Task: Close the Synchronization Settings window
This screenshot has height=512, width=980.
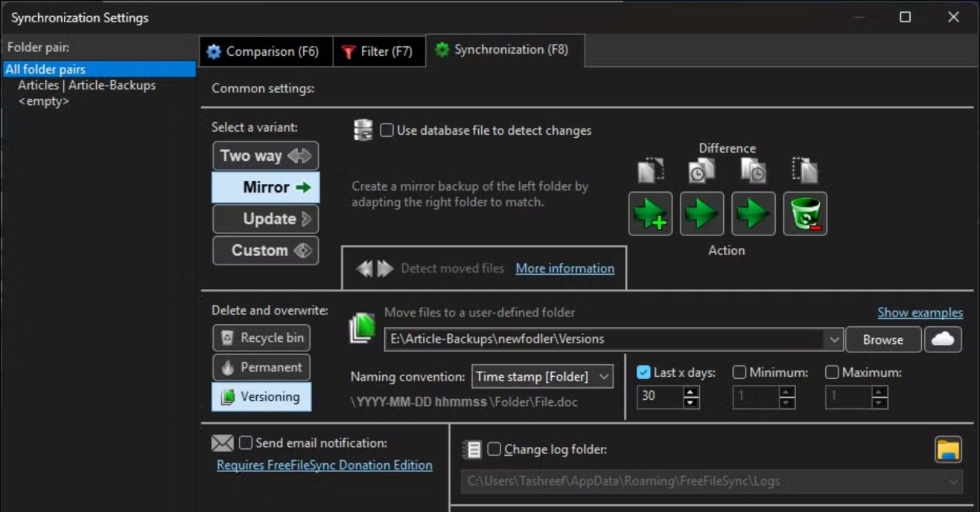Action: click(x=953, y=17)
